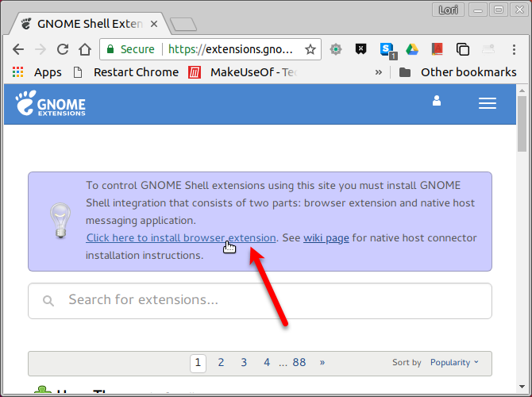
Task: Switch to the GNOME Shell Extensions tab
Action: point(89,24)
